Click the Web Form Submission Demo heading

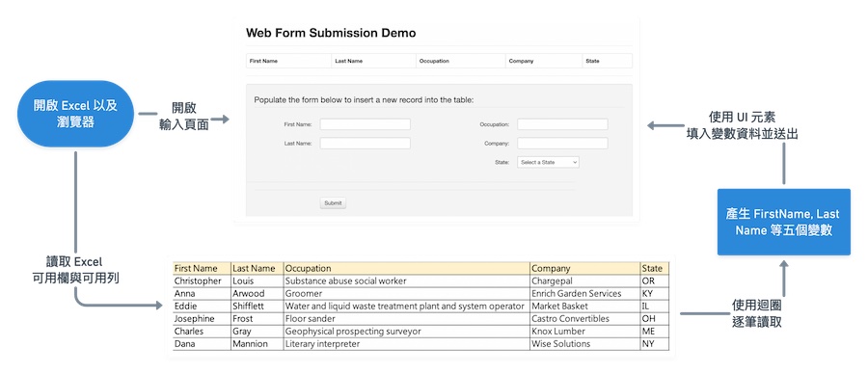331,33
